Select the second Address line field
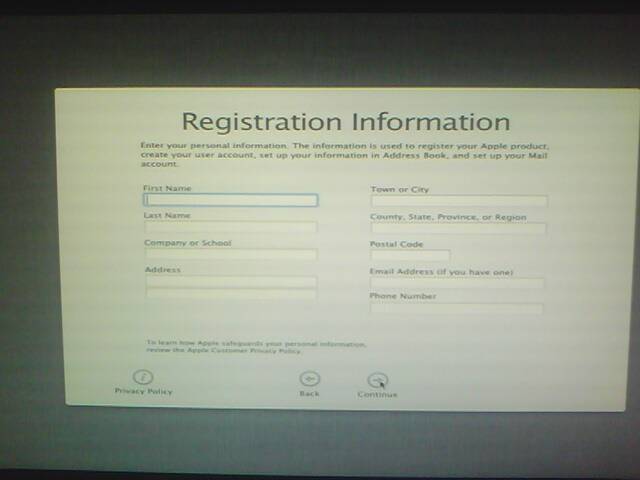 (231, 295)
